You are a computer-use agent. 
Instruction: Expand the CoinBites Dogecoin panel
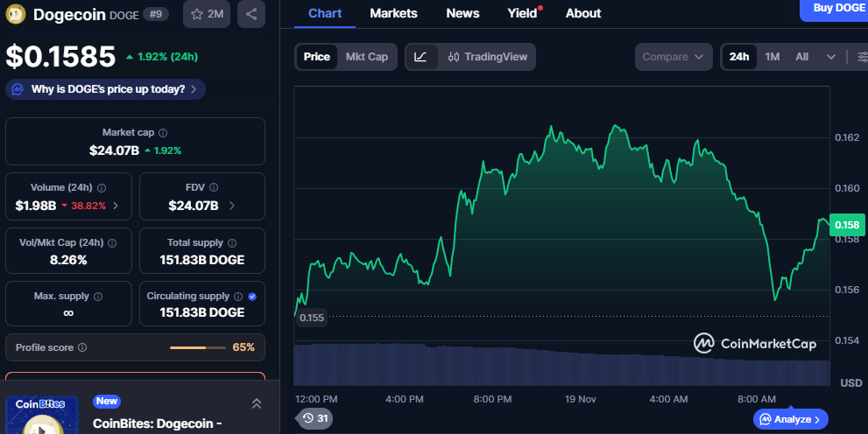click(x=257, y=403)
